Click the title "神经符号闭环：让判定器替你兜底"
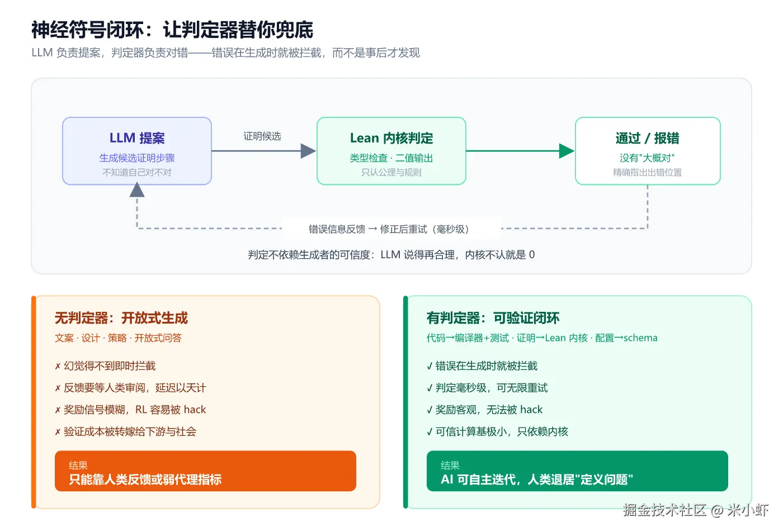 click(172, 30)
